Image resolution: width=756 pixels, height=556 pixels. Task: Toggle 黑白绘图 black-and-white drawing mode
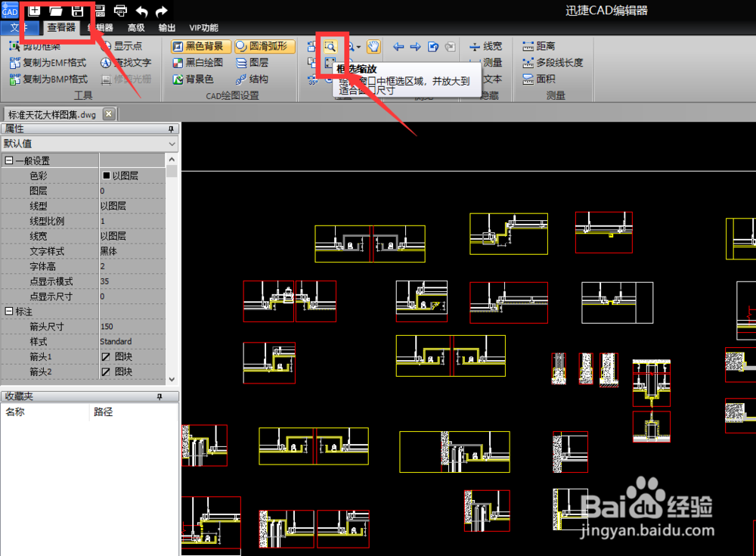tap(198, 63)
